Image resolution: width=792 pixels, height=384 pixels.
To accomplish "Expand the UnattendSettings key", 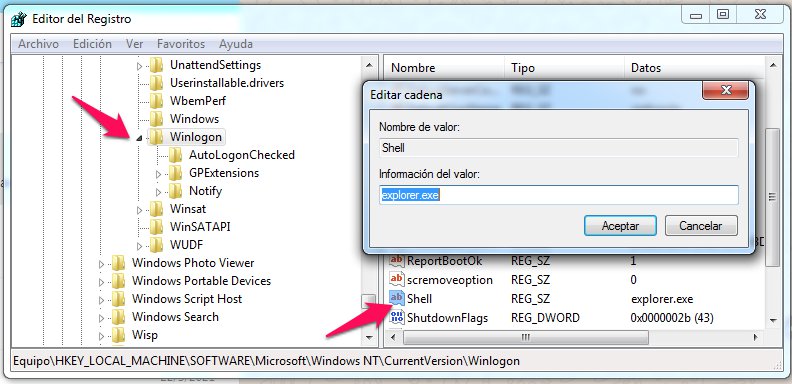I will coord(140,66).
